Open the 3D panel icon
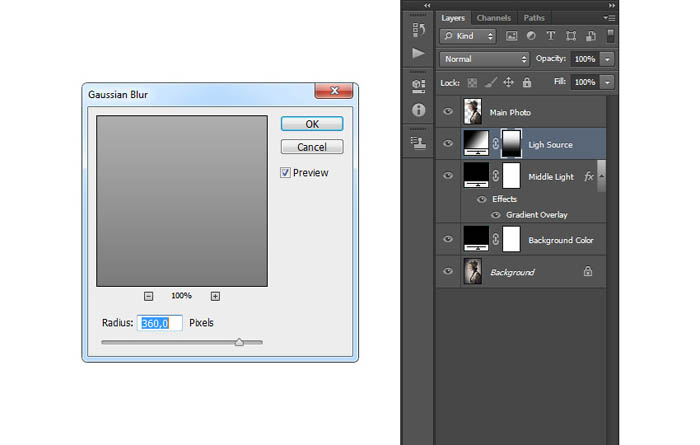 pyautogui.click(x=418, y=86)
